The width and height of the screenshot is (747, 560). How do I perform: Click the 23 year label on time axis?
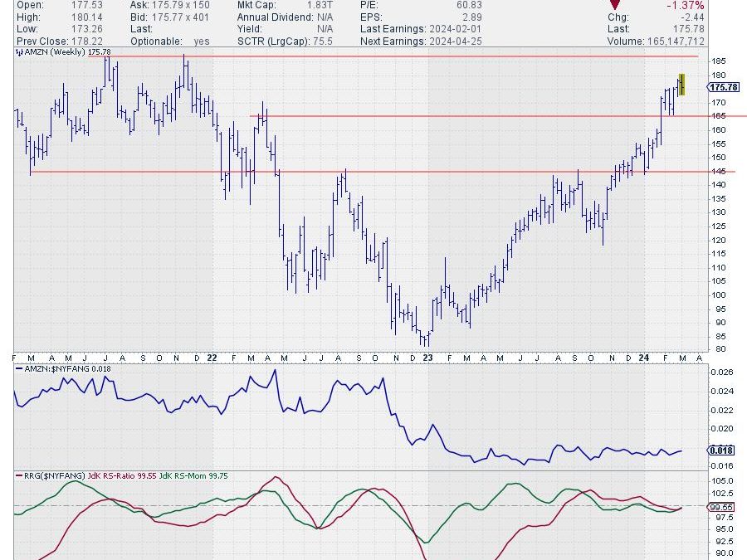point(427,358)
